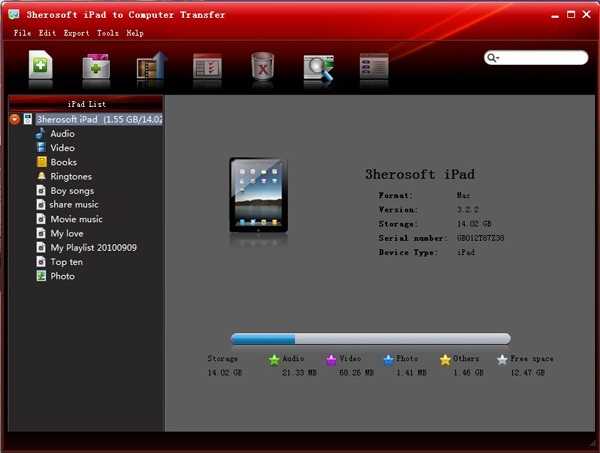
Task: Open the My love playlist
Action: (x=67, y=233)
